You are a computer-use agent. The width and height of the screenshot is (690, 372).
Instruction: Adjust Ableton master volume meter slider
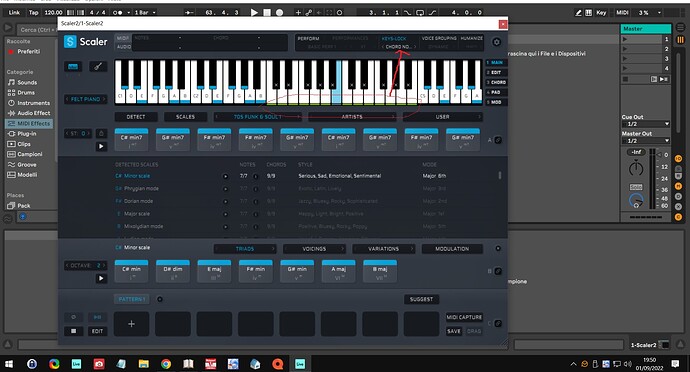[x=653, y=180]
